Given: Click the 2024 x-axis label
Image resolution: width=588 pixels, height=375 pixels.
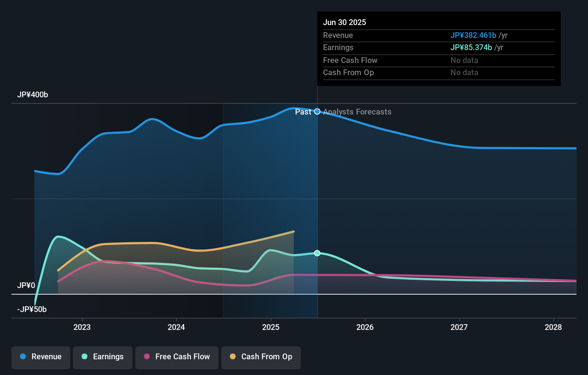Looking at the screenshot, I should [x=176, y=327].
